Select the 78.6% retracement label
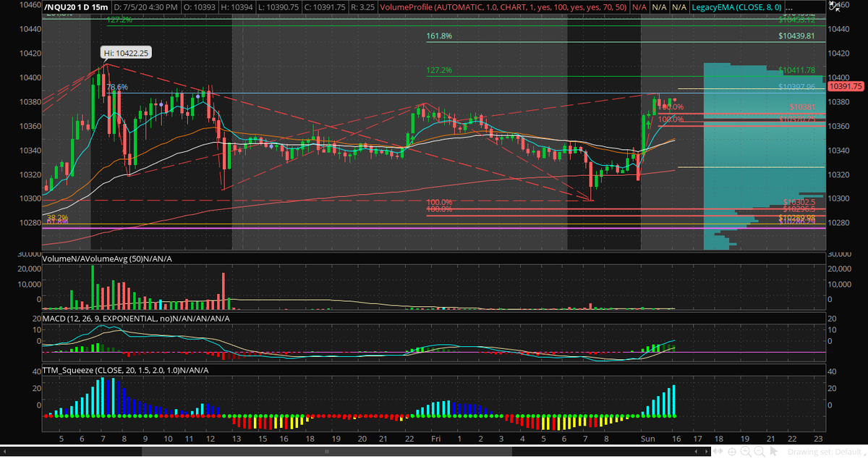 [117, 87]
